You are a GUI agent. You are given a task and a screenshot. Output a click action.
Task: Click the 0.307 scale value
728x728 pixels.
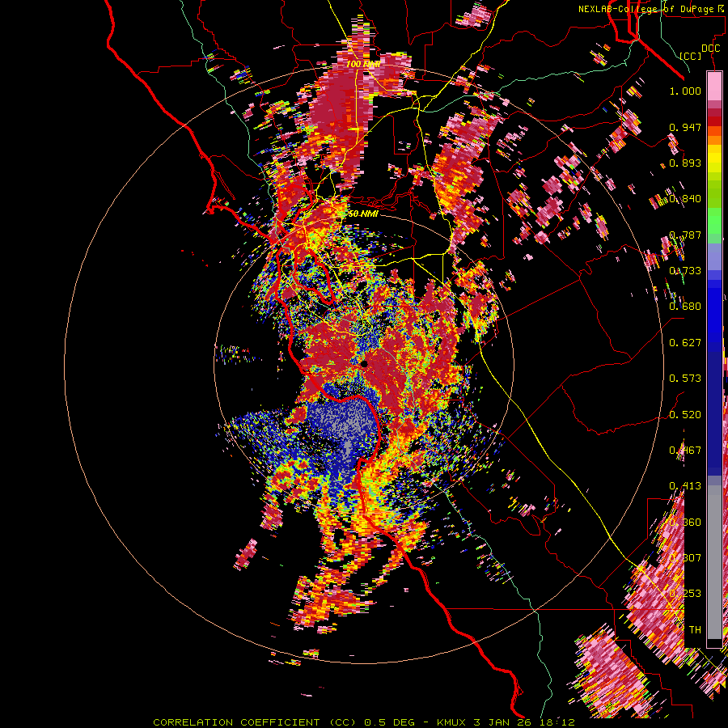tap(685, 558)
